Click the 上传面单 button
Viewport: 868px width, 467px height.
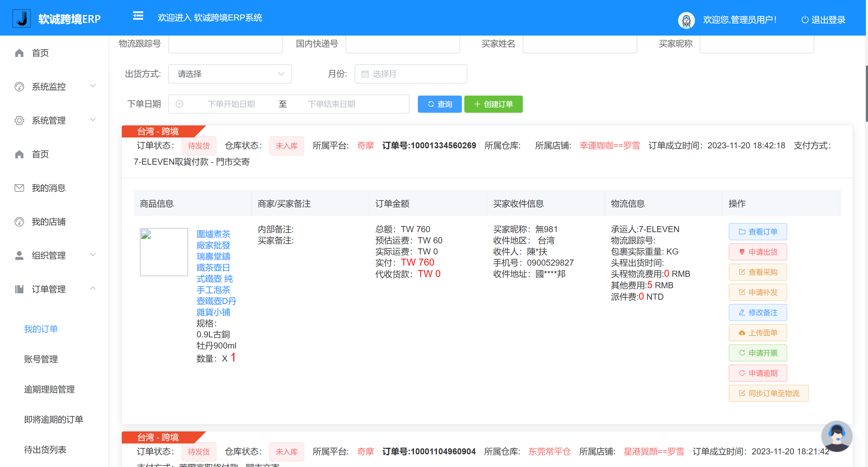click(x=758, y=333)
